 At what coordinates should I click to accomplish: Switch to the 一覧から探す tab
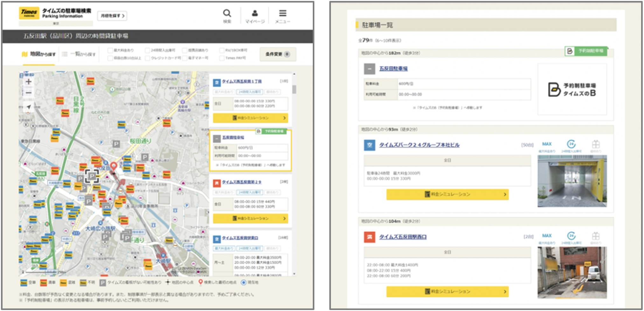coord(79,54)
